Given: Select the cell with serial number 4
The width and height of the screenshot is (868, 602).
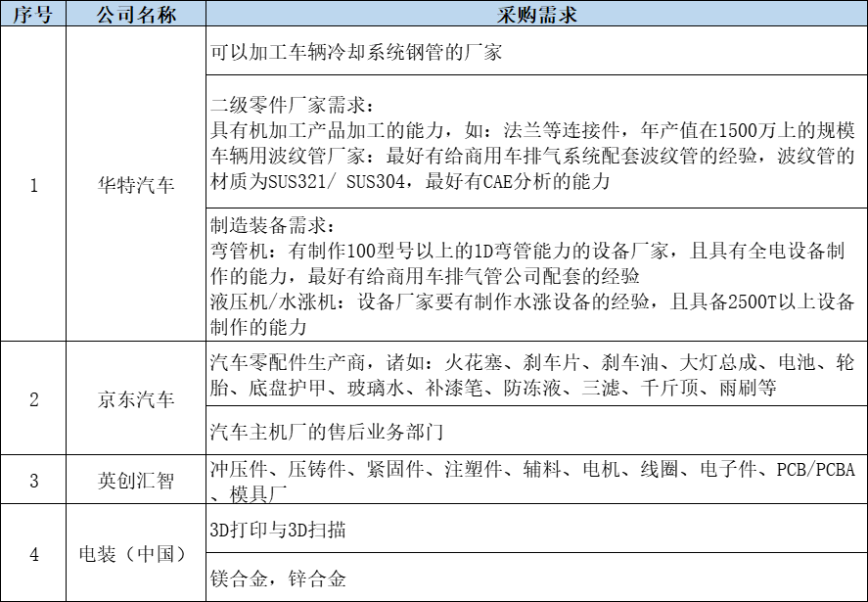Looking at the screenshot, I should [33, 553].
